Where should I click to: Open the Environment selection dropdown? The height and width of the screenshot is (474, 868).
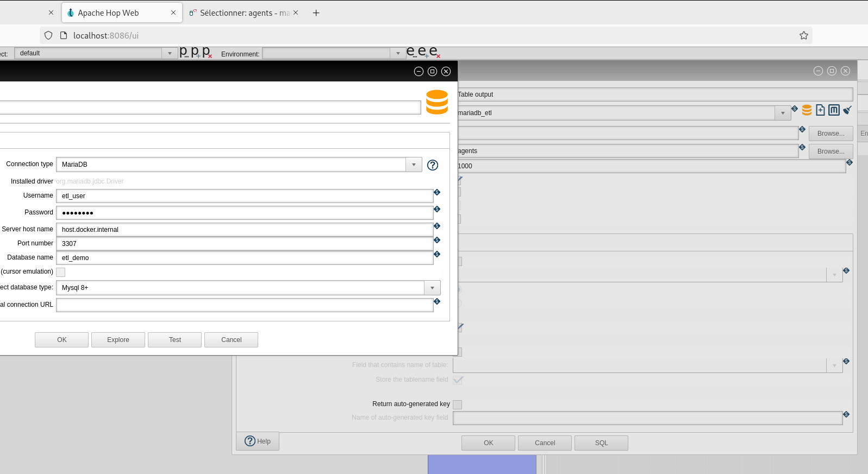[398, 53]
